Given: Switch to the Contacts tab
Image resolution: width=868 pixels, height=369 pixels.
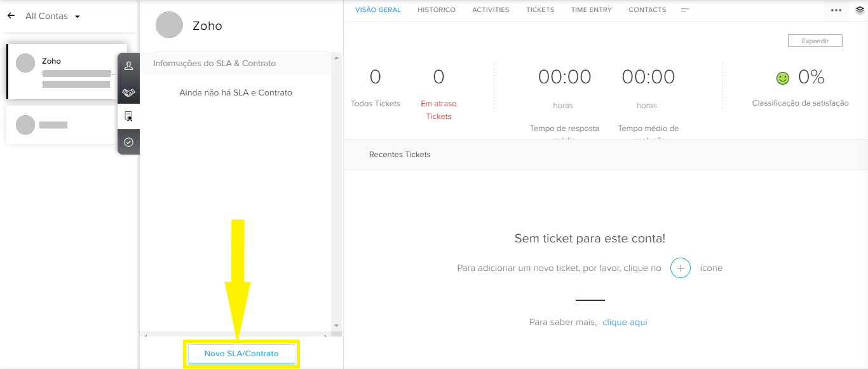Looking at the screenshot, I should point(648,10).
